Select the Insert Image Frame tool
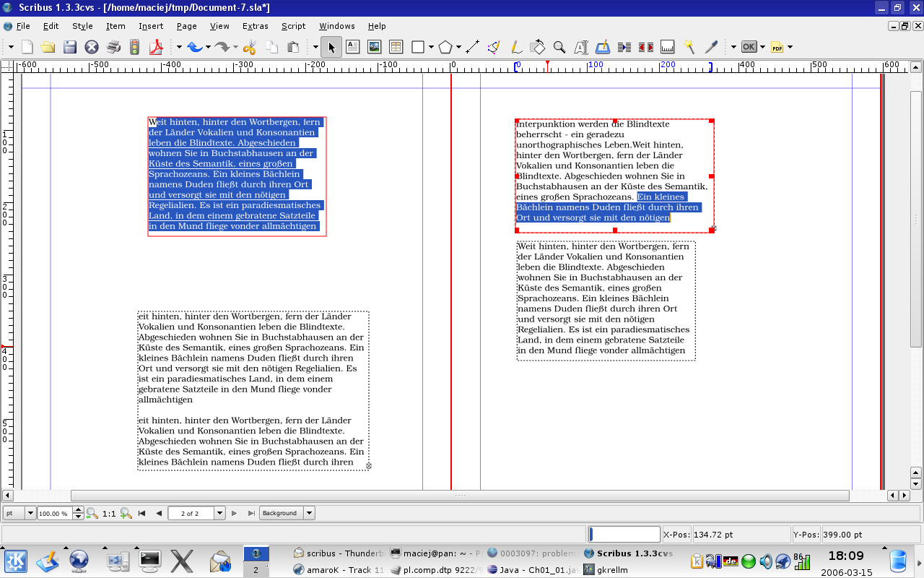The height and width of the screenshot is (578, 924). coord(374,48)
